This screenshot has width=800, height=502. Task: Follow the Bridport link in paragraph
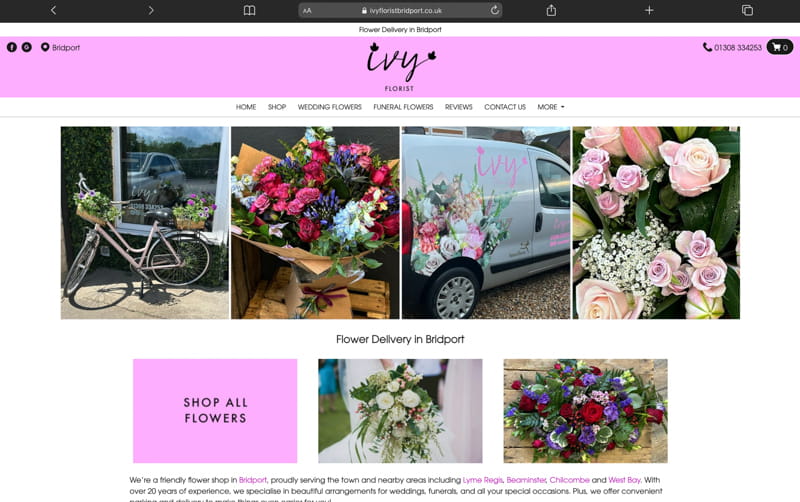(x=253, y=480)
